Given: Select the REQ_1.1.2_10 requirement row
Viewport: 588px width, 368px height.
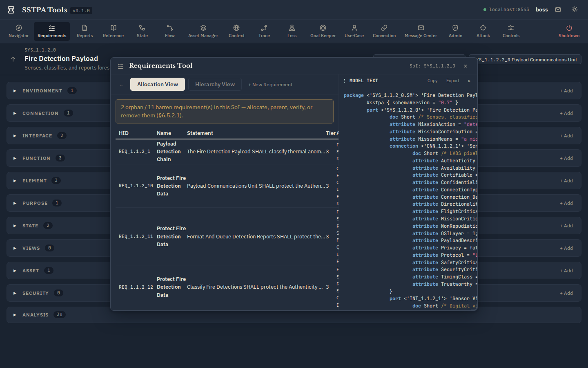Looking at the screenshot, I should pyautogui.click(x=227, y=186).
